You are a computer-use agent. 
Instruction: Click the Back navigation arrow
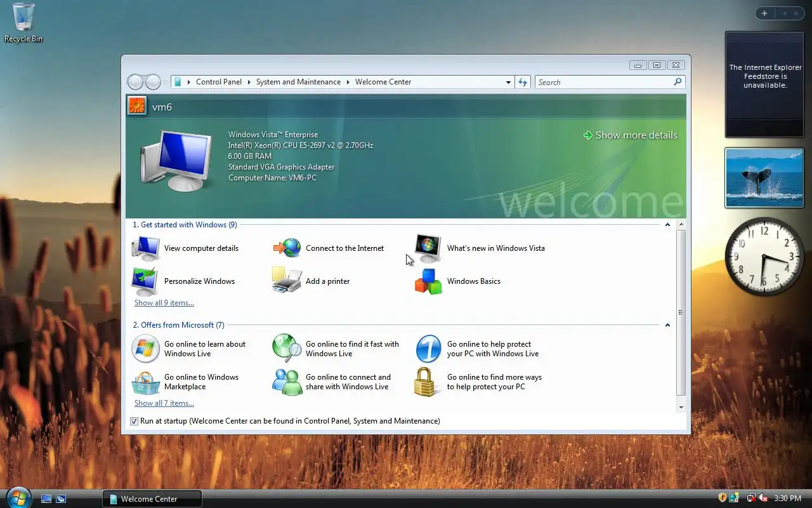[x=136, y=82]
